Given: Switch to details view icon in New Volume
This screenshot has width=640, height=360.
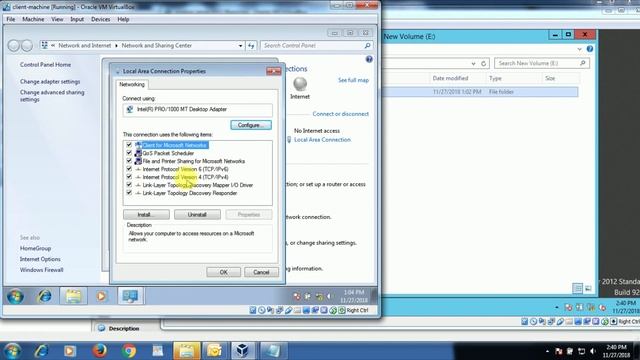Looking at the screenshot, I should (577, 289).
